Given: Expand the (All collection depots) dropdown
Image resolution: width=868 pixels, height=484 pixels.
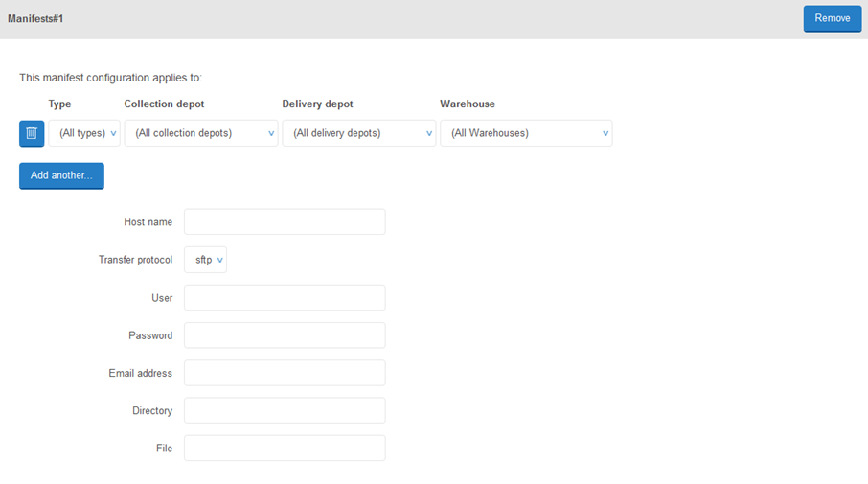Looking at the screenshot, I should 201,133.
